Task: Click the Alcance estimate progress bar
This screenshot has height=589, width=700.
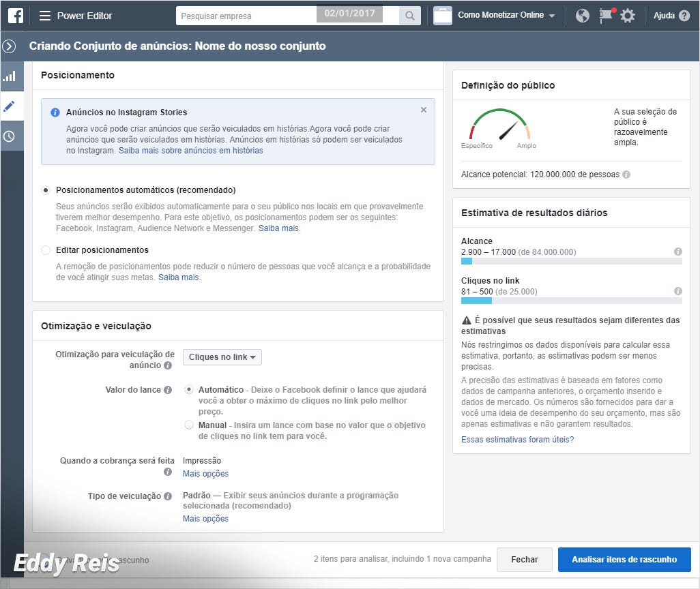Action: tap(572, 262)
